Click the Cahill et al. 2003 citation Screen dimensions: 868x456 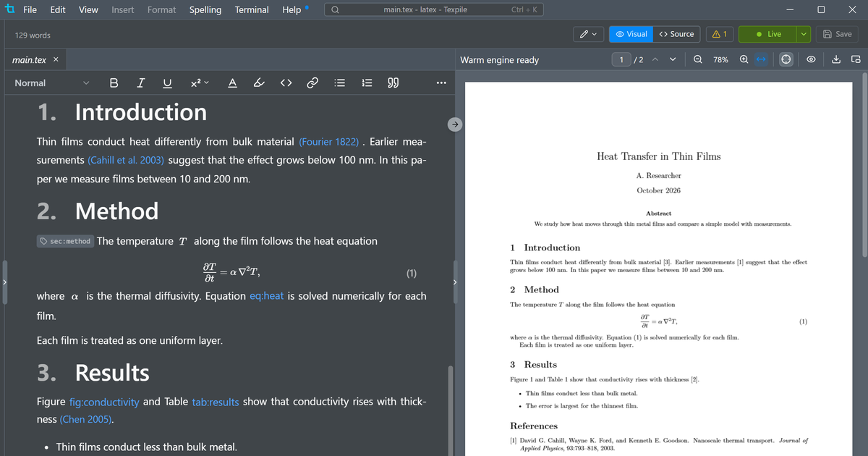126,160
